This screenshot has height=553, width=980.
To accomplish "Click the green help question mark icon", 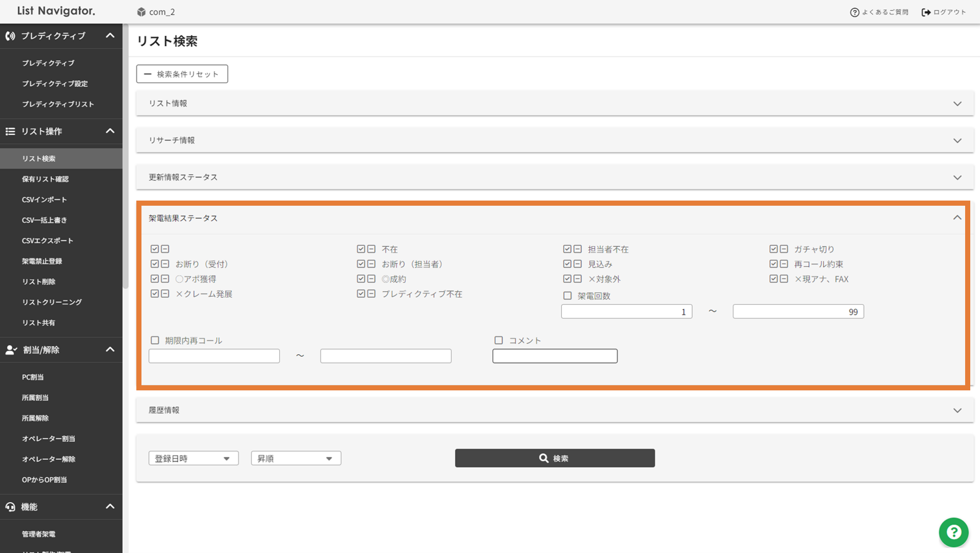I will (x=953, y=532).
